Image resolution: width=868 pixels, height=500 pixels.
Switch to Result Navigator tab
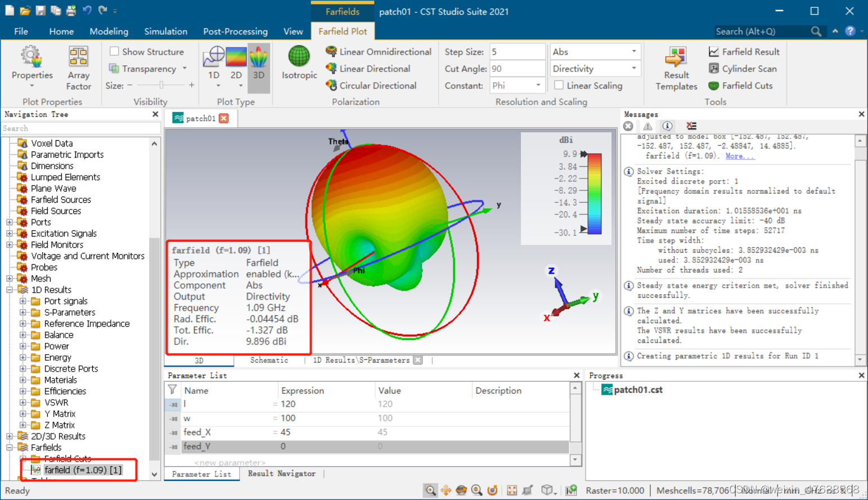[281, 474]
